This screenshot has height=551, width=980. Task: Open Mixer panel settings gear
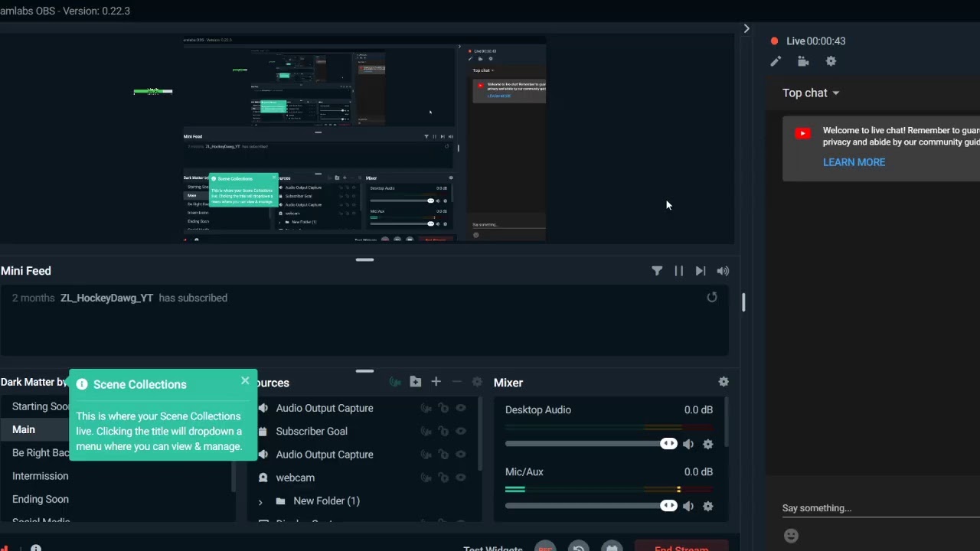click(x=724, y=382)
